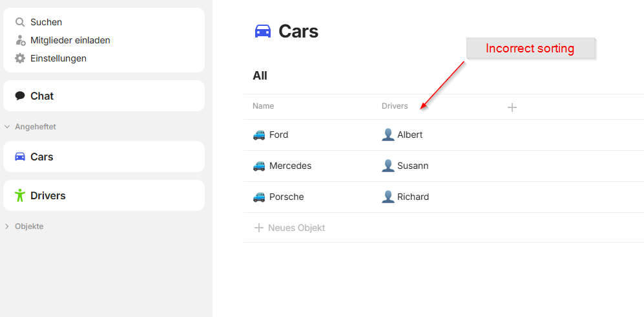Click the search magnifier icon
Viewport: 644px width, 317px height.
20,22
